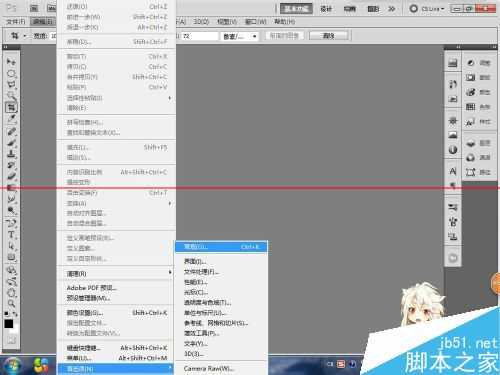The width and height of the screenshot is (500, 375).
Task: Expand the 变换(A) Transform submenu
Action: 116,203
